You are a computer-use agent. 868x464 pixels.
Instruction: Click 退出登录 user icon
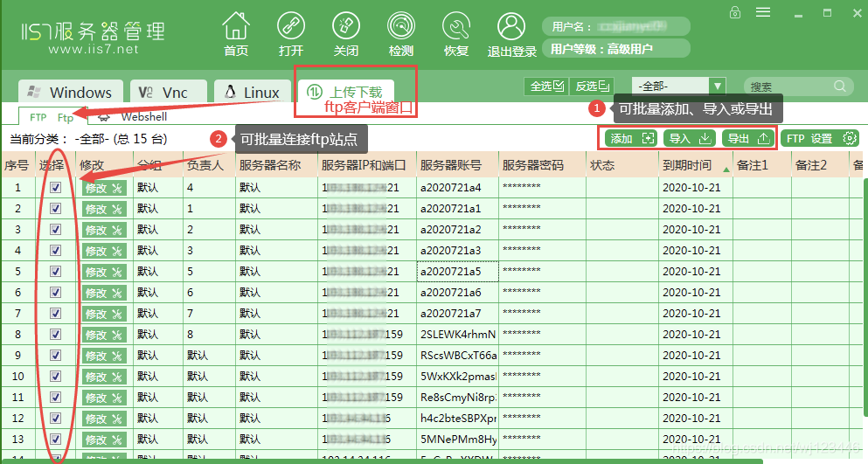(511, 26)
